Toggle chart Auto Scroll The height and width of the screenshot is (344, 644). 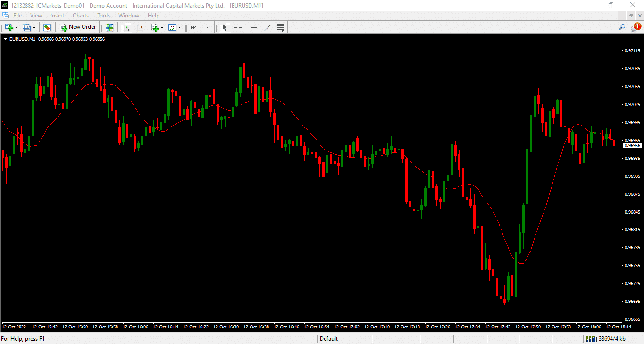(126, 27)
